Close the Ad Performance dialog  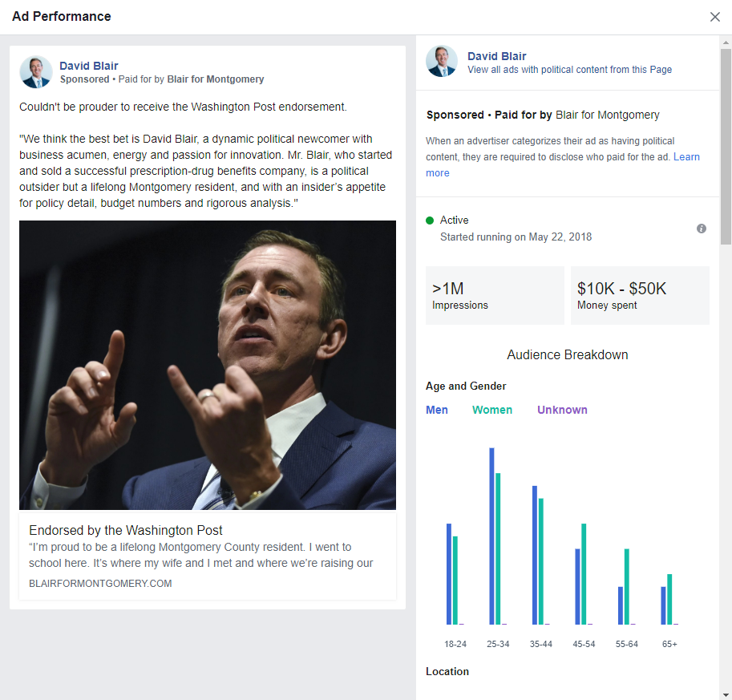pyautogui.click(x=714, y=17)
